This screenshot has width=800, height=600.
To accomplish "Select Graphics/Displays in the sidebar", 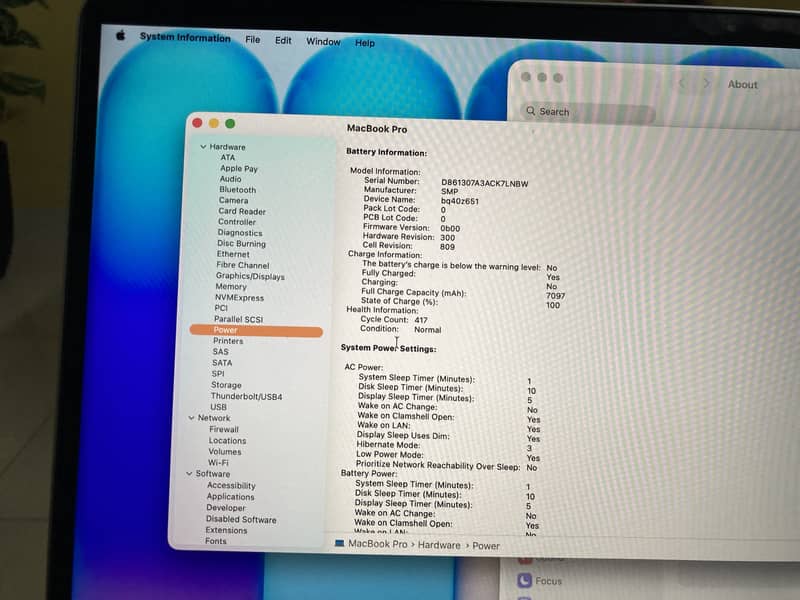I will [x=250, y=277].
